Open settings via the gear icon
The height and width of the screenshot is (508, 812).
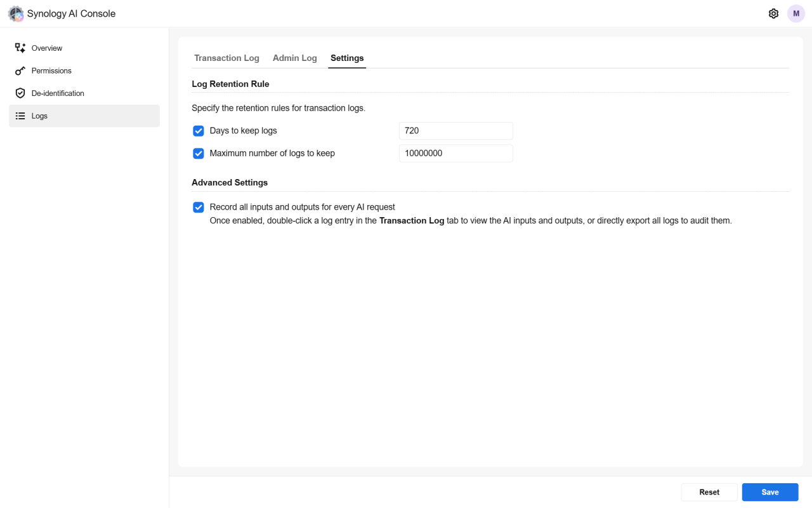tap(773, 13)
